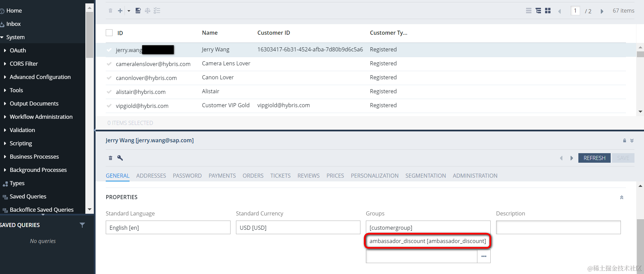The width and height of the screenshot is (644, 274).
Task: Click the bulk edit checklist icon
Action: [157, 11]
